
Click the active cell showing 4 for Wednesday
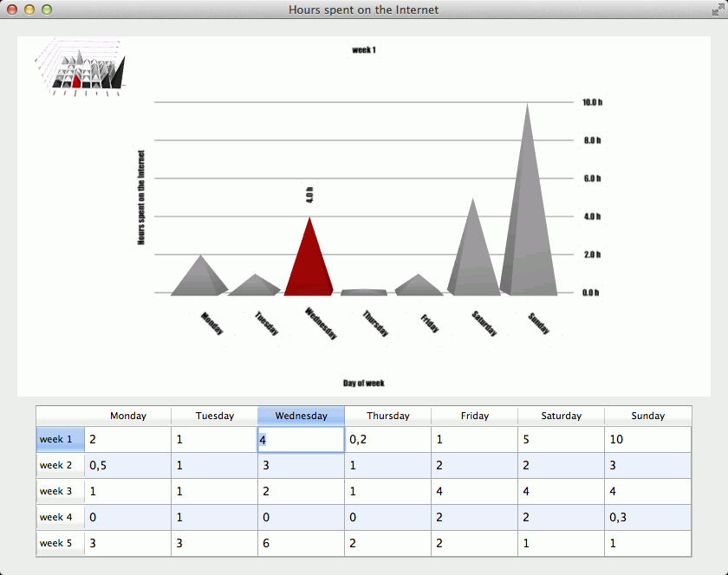pos(301,439)
